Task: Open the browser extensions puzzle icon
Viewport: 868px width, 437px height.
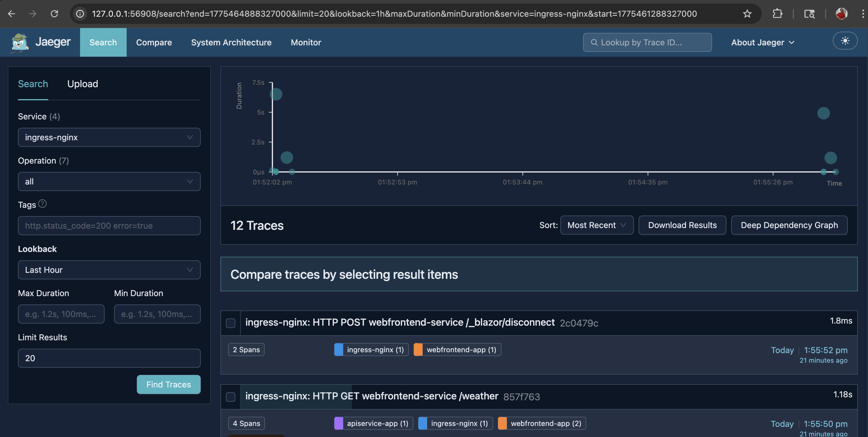Action: [x=777, y=14]
